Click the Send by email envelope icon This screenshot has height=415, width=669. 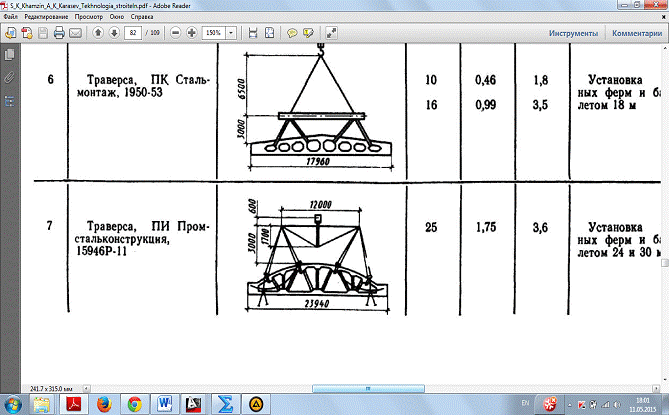[x=77, y=33]
